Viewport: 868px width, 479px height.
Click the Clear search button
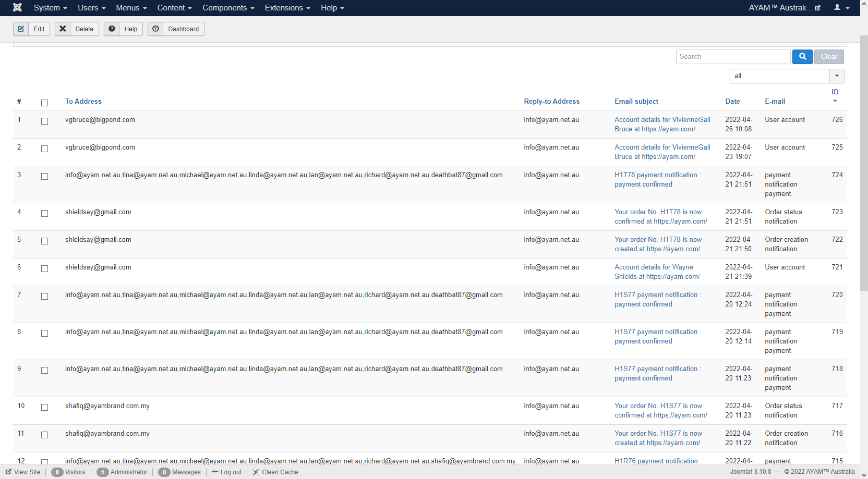coord(828,57)
